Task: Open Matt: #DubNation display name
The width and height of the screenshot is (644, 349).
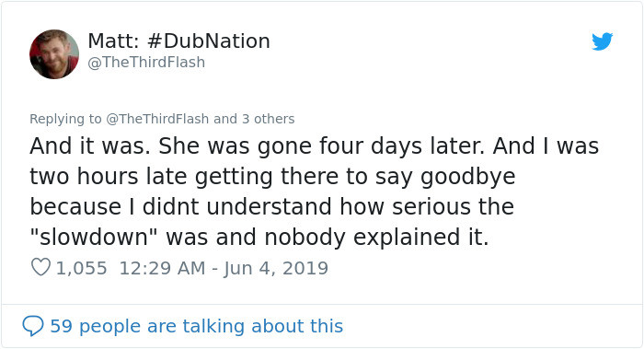Action: tap(178, 41)
